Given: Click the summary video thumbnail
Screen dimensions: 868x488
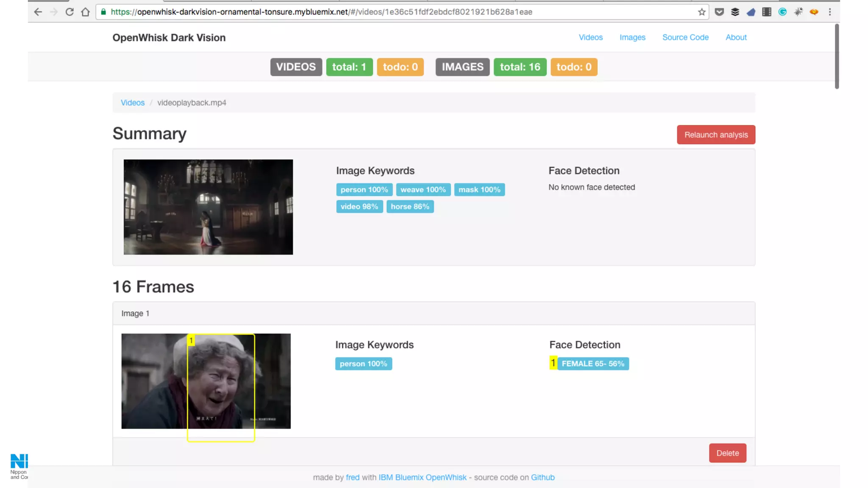Looking at the screenshot, I should [x=208, y=207].
